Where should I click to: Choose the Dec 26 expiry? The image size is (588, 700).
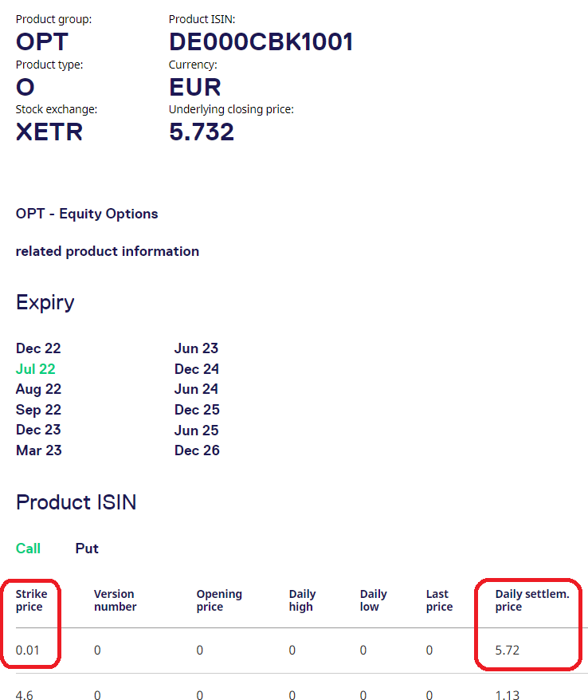click(x=197, y=450)
